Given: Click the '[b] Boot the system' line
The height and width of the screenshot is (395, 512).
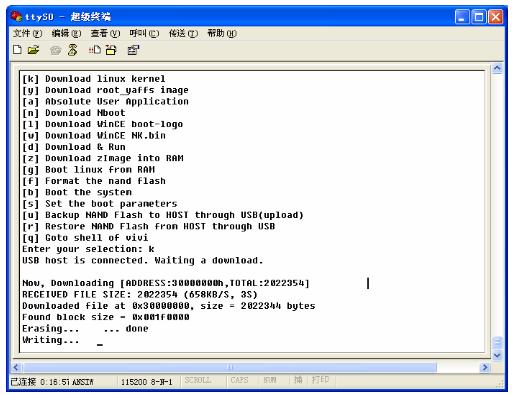Looking at the screenshot, I should (x=77, y=192).
